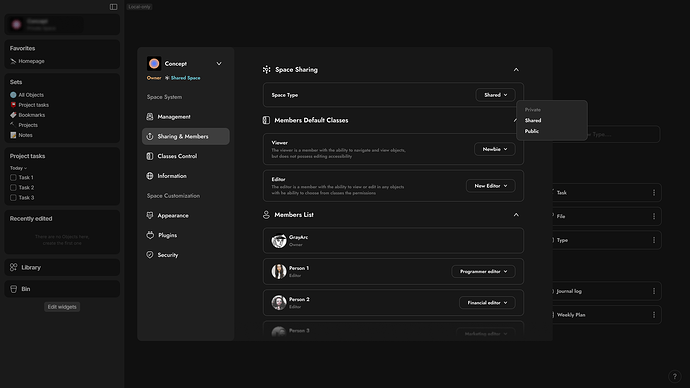Open the Type row options menu
Viewport: 690px width, 388px height.
coord(654,240)
